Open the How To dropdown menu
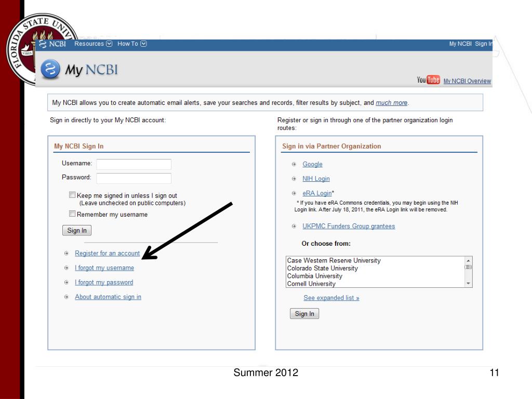Screen dimensions: 532x399 tap(132, 44)
